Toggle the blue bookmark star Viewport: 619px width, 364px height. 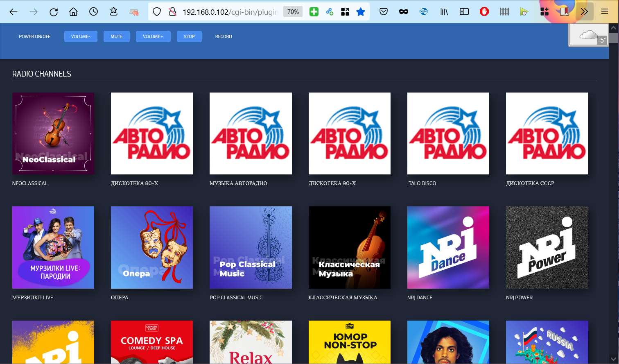tap(361, 12)
